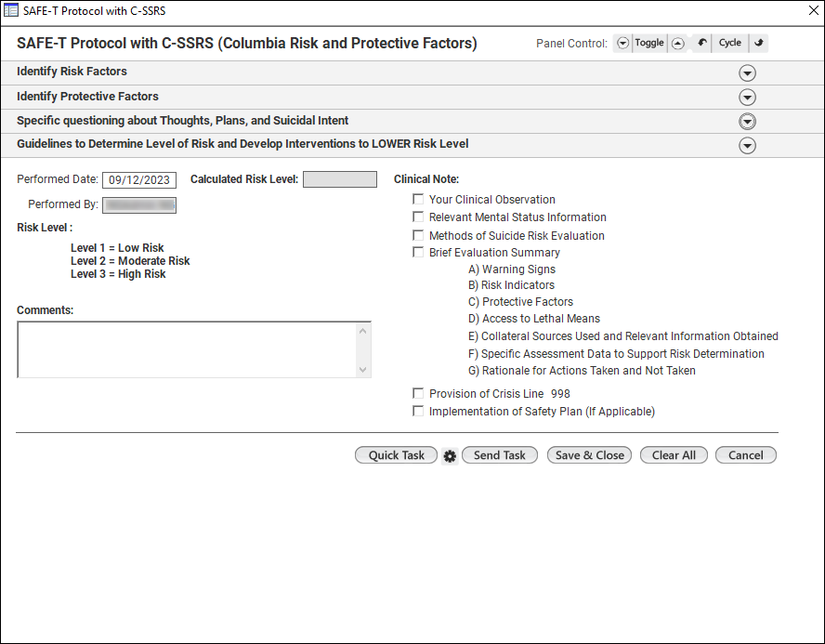Click the cycle-back arrow left of Cycle
The height and width of the screenshot is (644, 825).
point(702,44)
